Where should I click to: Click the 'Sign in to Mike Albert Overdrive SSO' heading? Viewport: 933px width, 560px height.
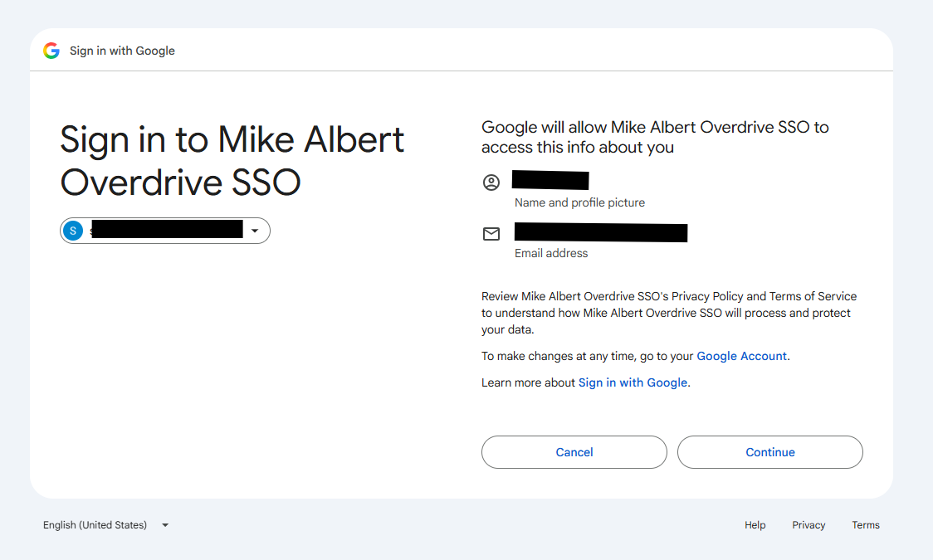click(232, 160)
